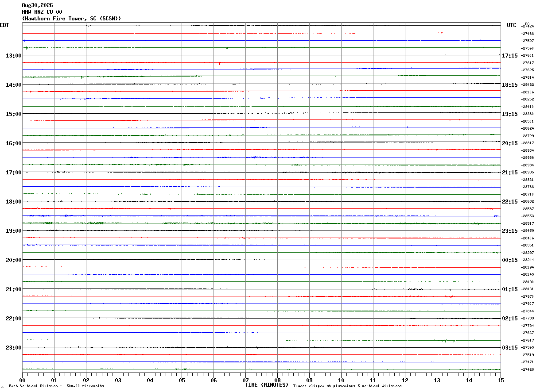Click the TIME (MINUTES) axis title

[x=267, y=385]
